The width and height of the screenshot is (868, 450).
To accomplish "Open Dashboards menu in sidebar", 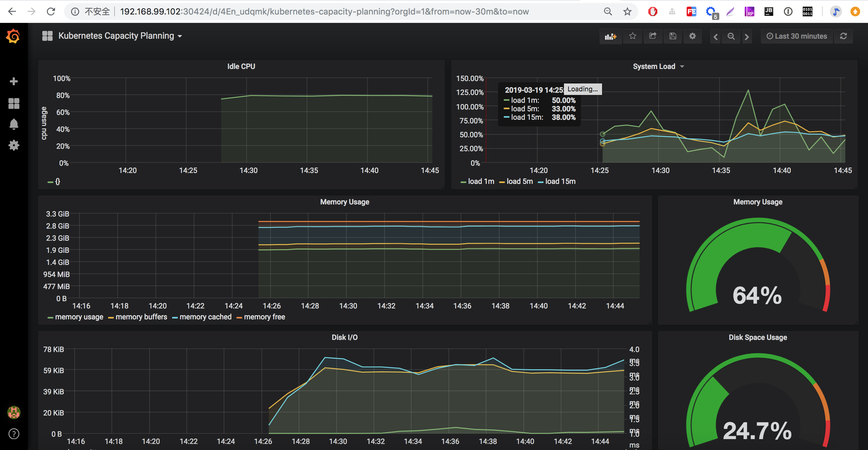I will (x=14, y=103).
